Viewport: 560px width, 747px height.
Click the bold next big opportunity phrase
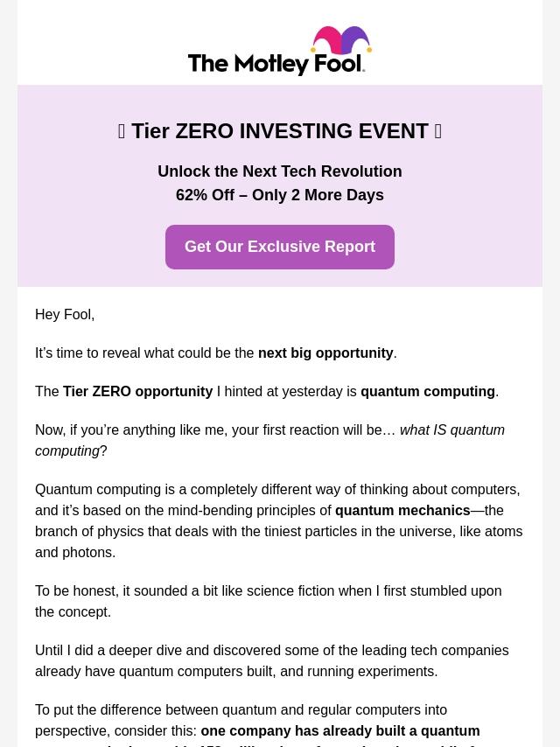click(325, 353)
